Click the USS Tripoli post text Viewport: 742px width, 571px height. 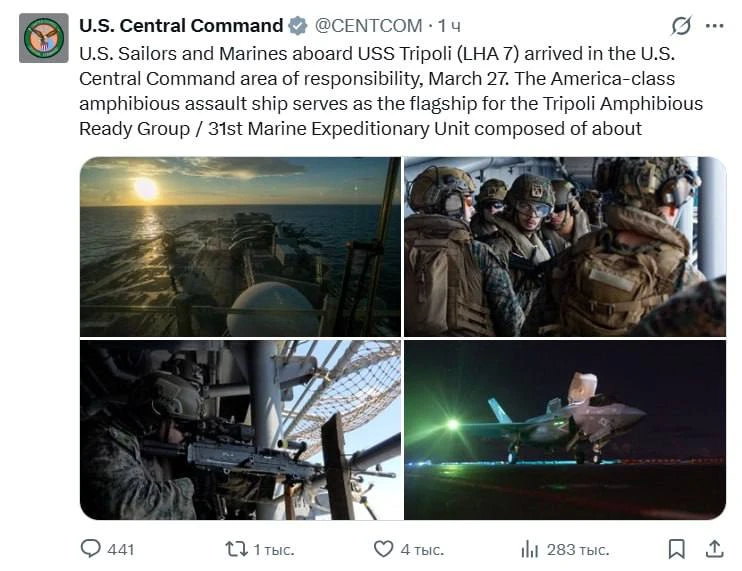point(390,90)
